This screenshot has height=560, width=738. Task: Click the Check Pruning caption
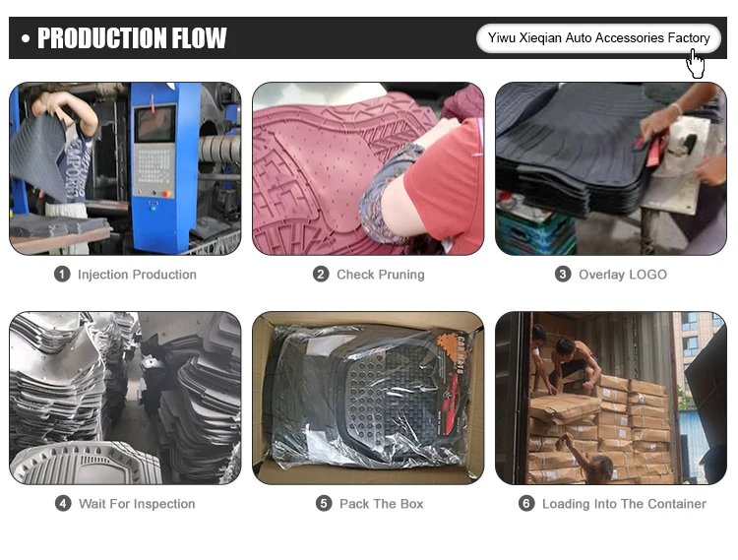coord(380,275)
